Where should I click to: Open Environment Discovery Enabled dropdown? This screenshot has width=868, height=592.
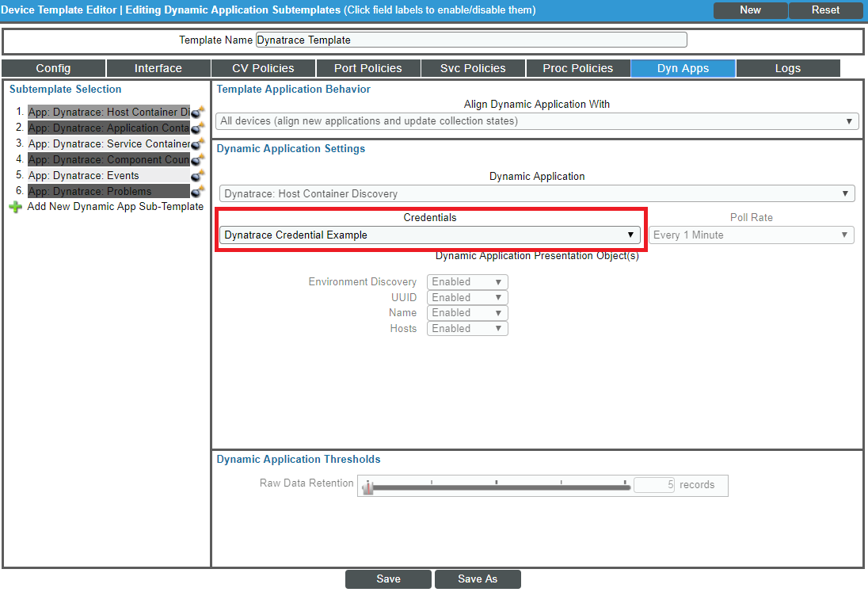pyautogui.click(x=467, y=282)
